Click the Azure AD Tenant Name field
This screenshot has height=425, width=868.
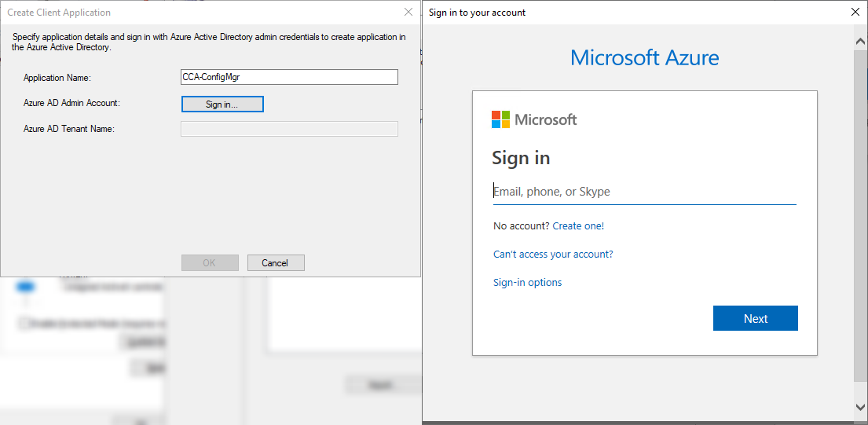click(x=290, y=129)
